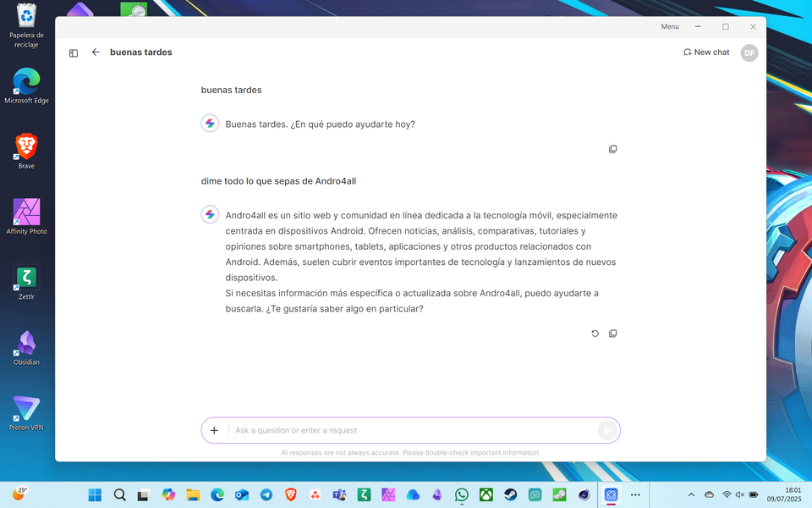The width and height of the screenshot is (812, 508).
Task: Open the Brave desktop shortcut
Action: [26, 152]
